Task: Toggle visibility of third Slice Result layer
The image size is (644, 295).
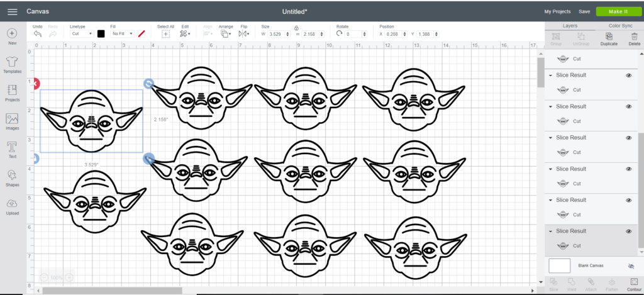Action: [x=628, y=138]
